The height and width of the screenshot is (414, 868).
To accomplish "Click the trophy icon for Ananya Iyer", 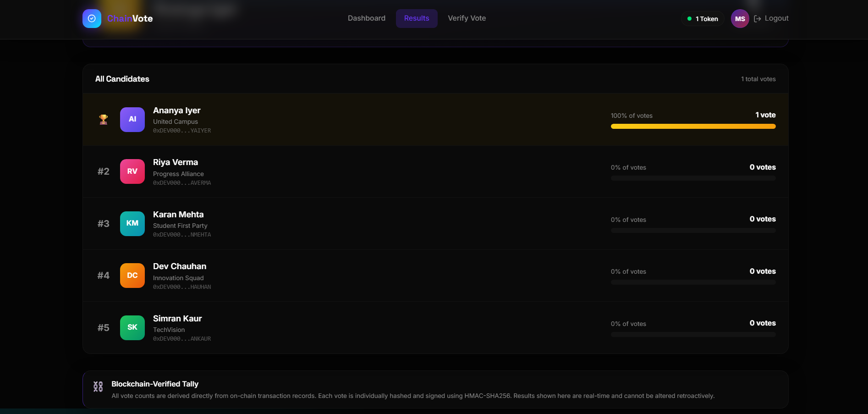I will [x=104, y=120].
